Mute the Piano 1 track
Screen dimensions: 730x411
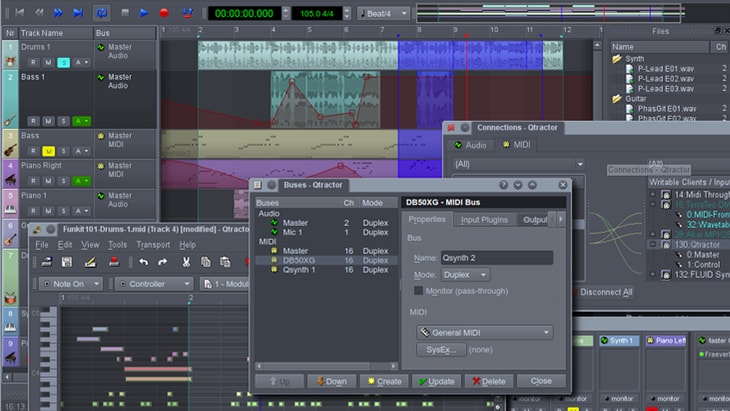coord(48,211)
